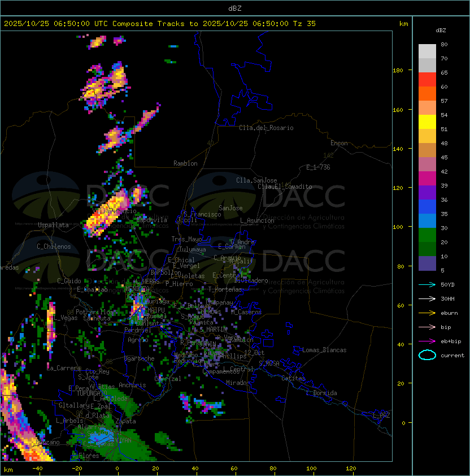
Task: Click the cyan 50YD track arrow icon
Action: 427,285
